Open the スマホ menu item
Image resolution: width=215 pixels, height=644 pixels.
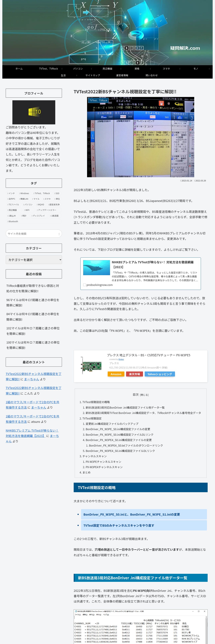click(166, 69)
